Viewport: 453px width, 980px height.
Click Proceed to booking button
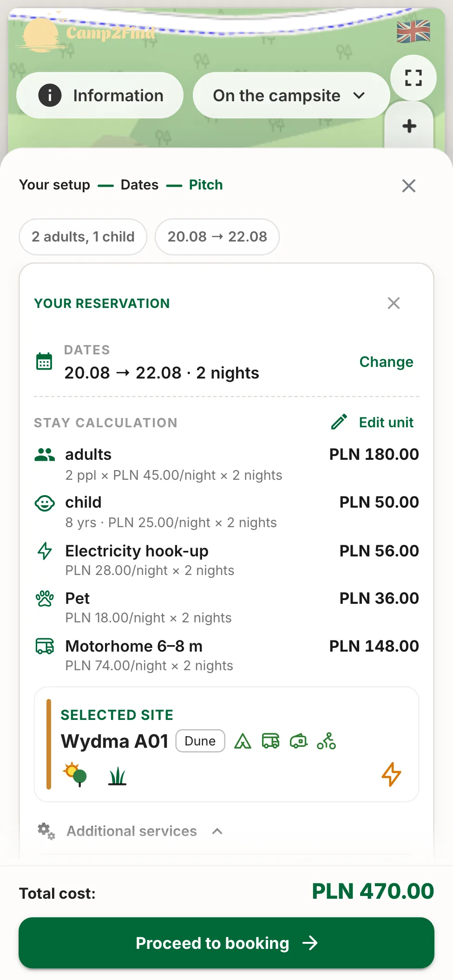(226, 943)
